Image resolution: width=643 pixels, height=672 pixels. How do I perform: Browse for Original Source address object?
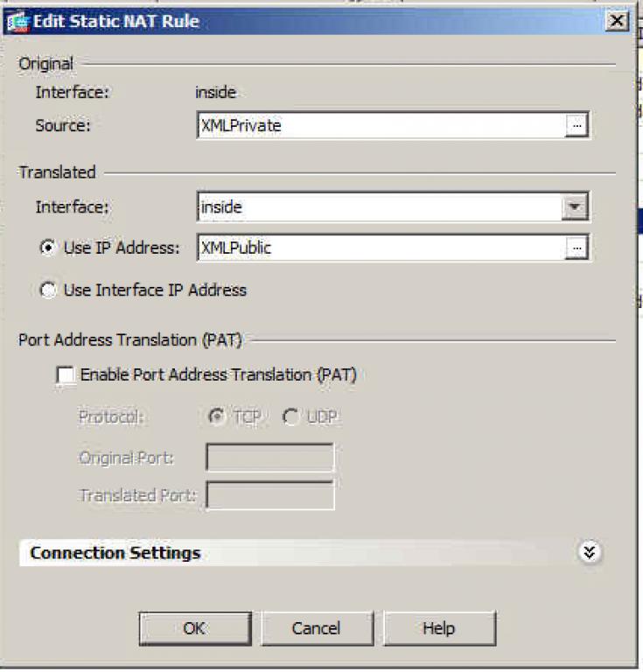(576, 126)
